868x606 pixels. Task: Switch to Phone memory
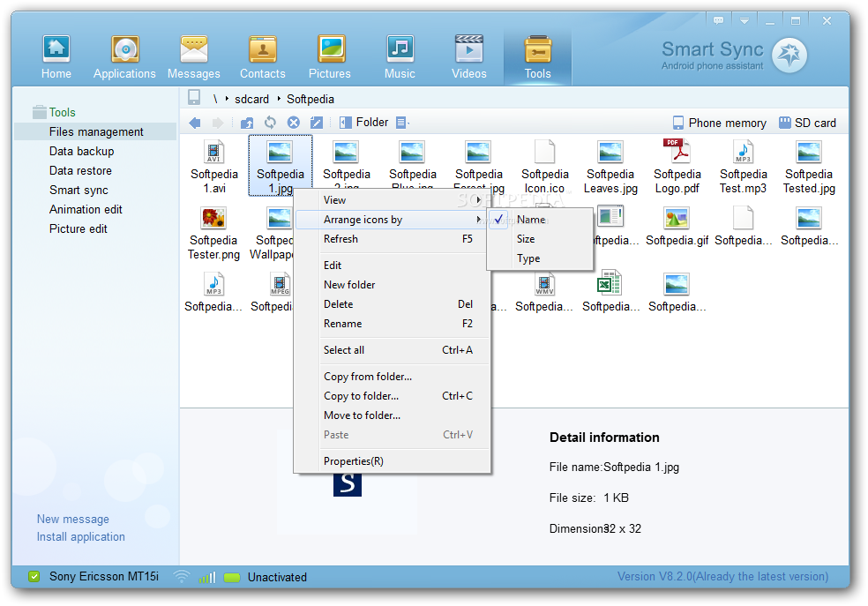(x=719, y=123)
